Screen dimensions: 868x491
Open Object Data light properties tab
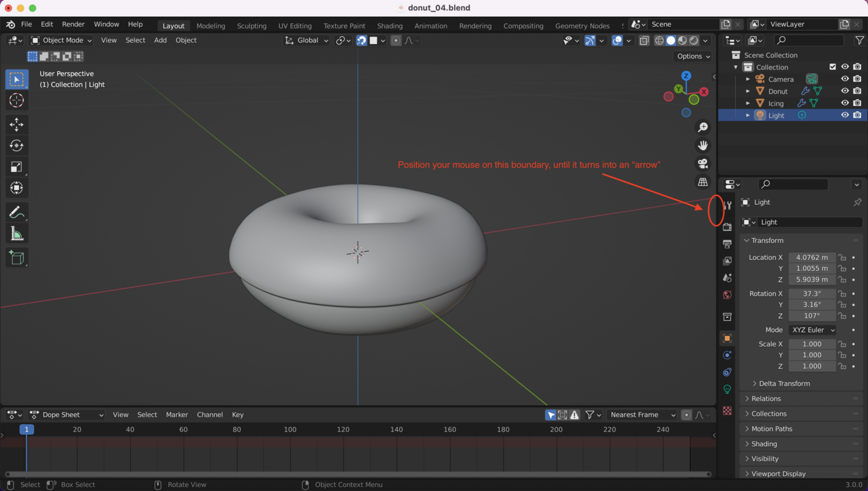point(727,389)
